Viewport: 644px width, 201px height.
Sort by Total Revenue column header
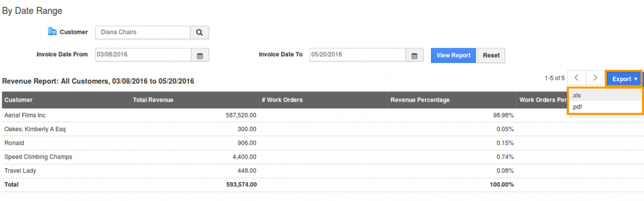pyautogui.click(x=195, y=100)
